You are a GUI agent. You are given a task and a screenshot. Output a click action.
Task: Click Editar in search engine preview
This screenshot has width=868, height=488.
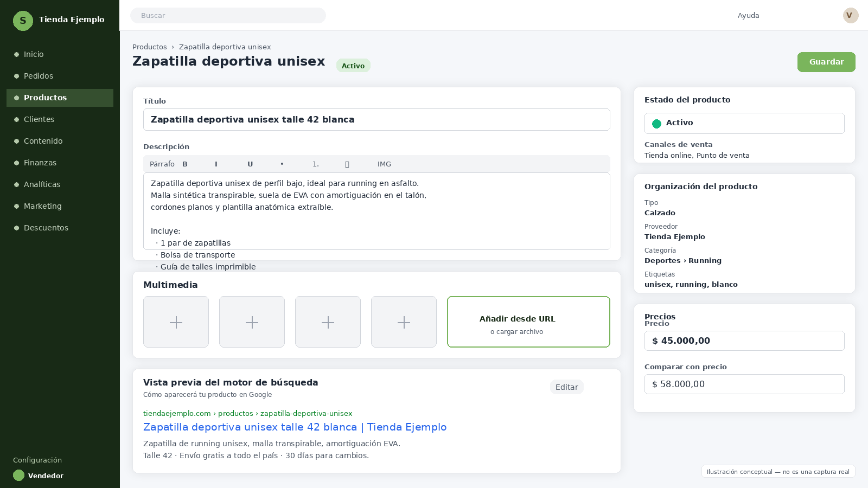[566, 387]
